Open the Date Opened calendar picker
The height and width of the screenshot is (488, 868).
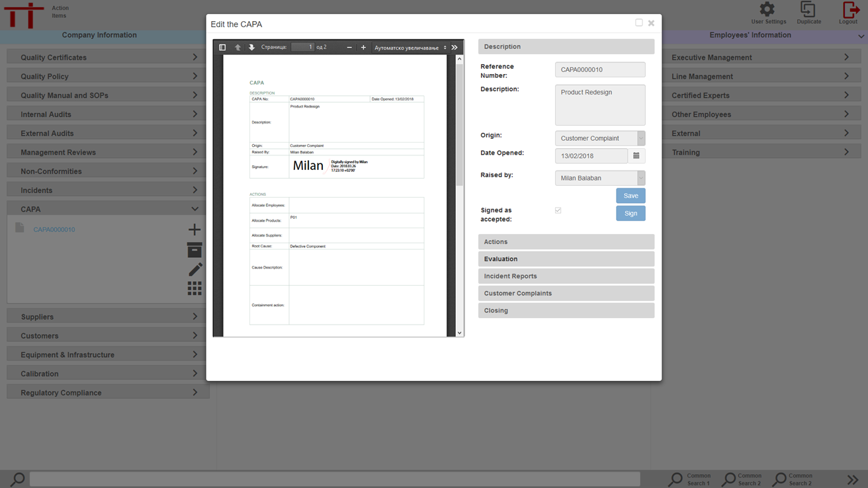tap(636, 156)
